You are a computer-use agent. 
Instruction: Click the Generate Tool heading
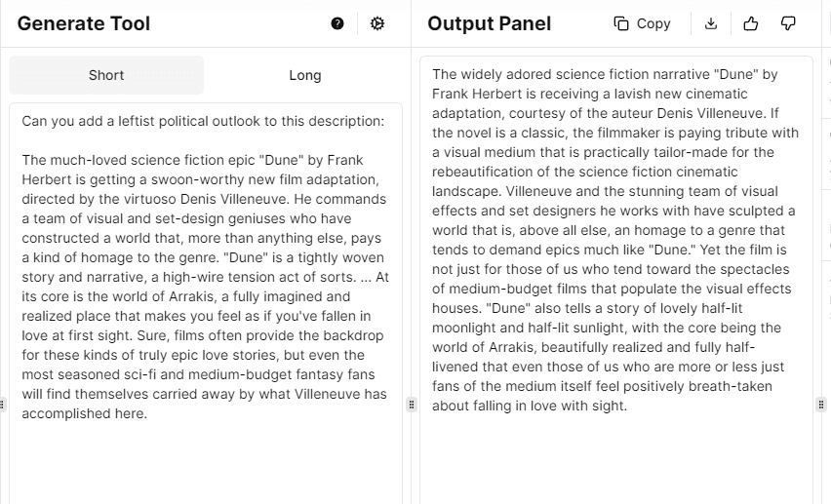tap(84, 23)
